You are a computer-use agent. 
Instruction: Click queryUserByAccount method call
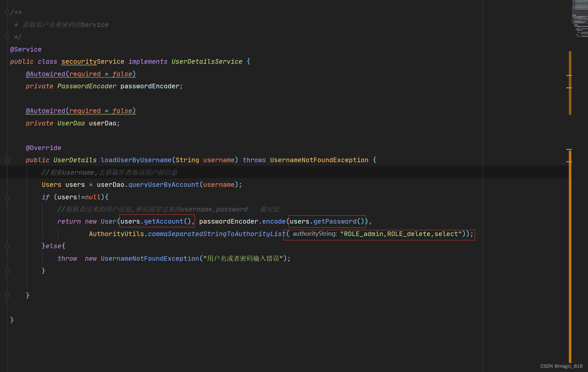click(164, 185)
